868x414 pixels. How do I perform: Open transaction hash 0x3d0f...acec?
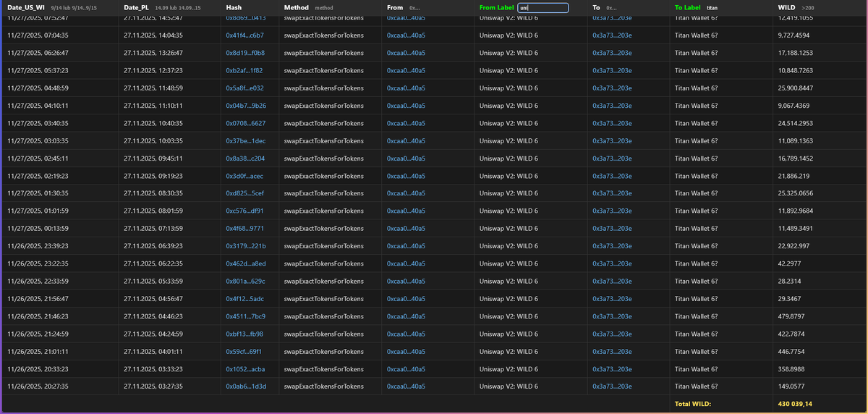[245, 176]
